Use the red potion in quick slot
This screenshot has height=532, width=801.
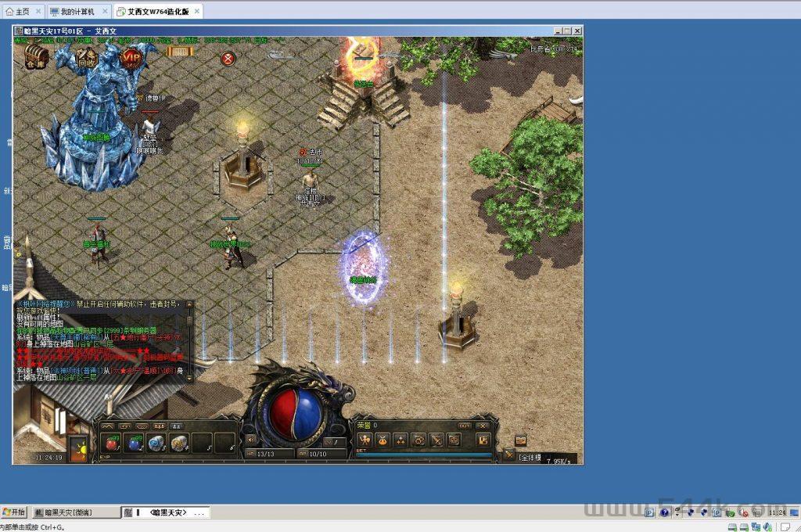tap(112, 444)
